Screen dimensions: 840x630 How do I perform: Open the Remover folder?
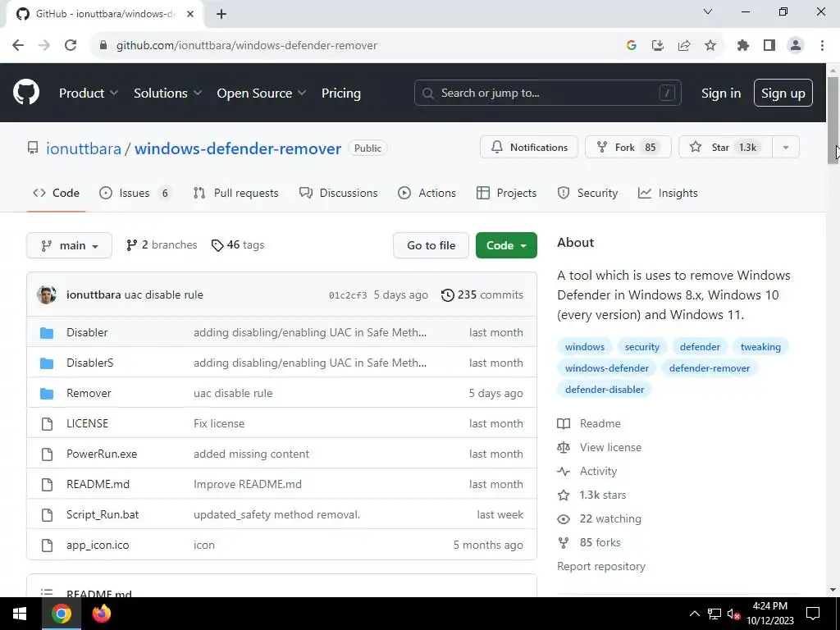click(89, 393)
